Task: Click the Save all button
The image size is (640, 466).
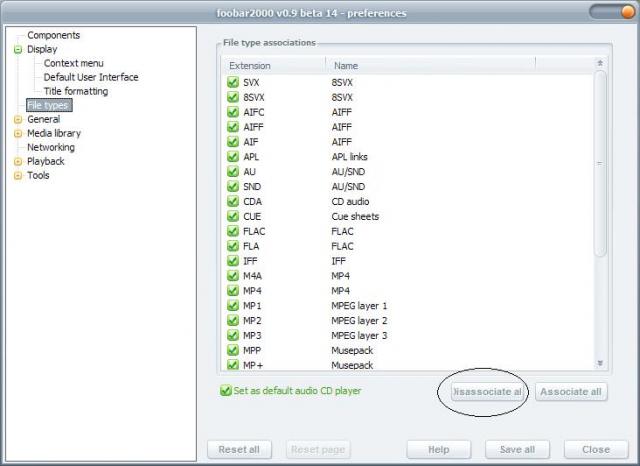Action: coord(517,449)
